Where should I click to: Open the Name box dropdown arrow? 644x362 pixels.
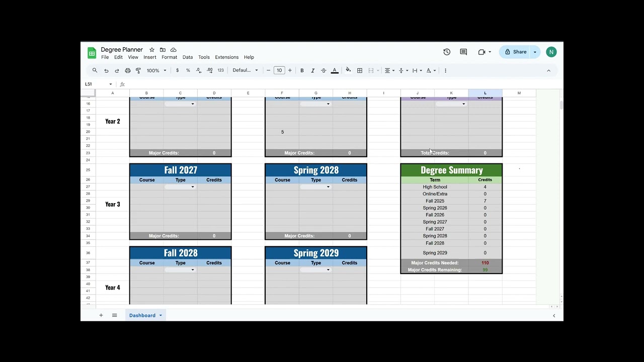pyautogui.click(x=111, y=84)
